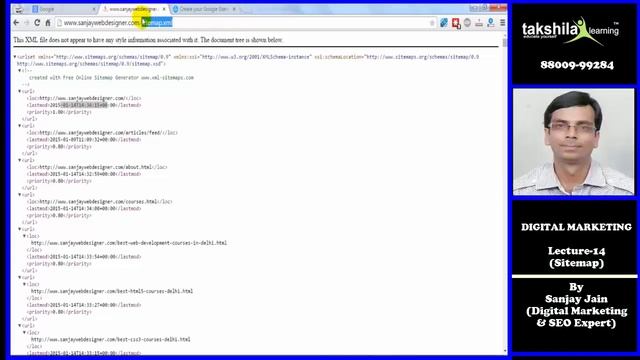
Task: Click the blue extension icon beside the star
Action: (444, 23)
